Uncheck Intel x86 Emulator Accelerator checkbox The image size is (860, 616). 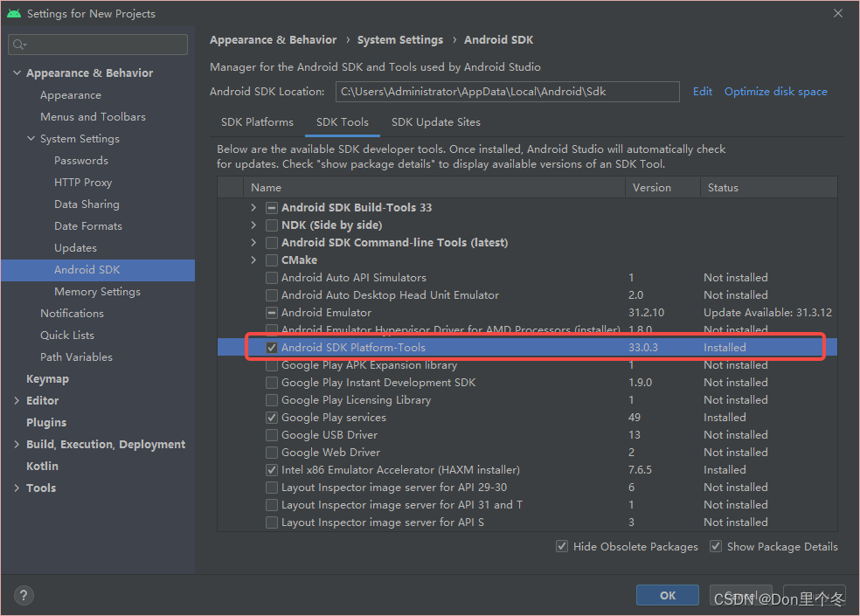(x=272, y=470)
